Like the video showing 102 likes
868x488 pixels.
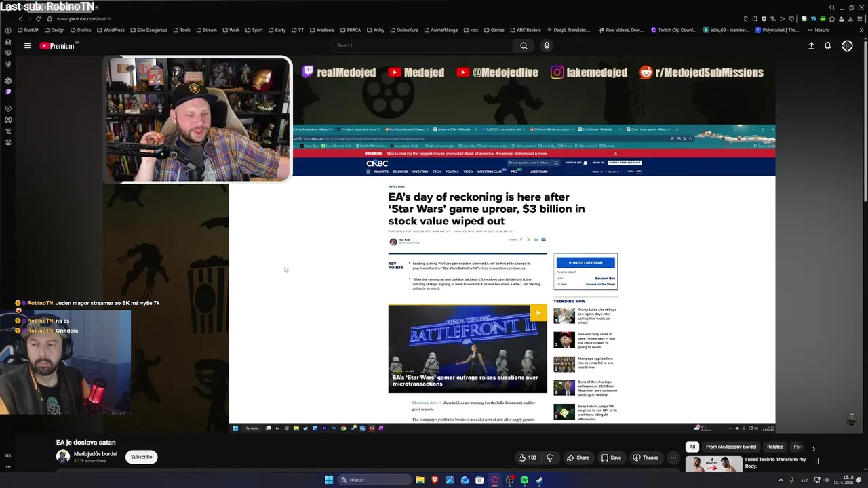[527, 457]
